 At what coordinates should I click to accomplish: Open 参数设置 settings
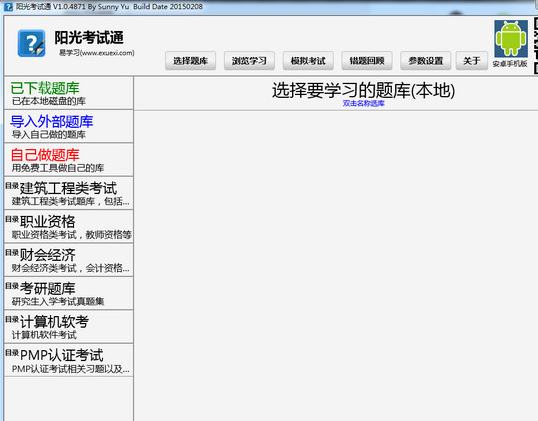click(425, 61)
